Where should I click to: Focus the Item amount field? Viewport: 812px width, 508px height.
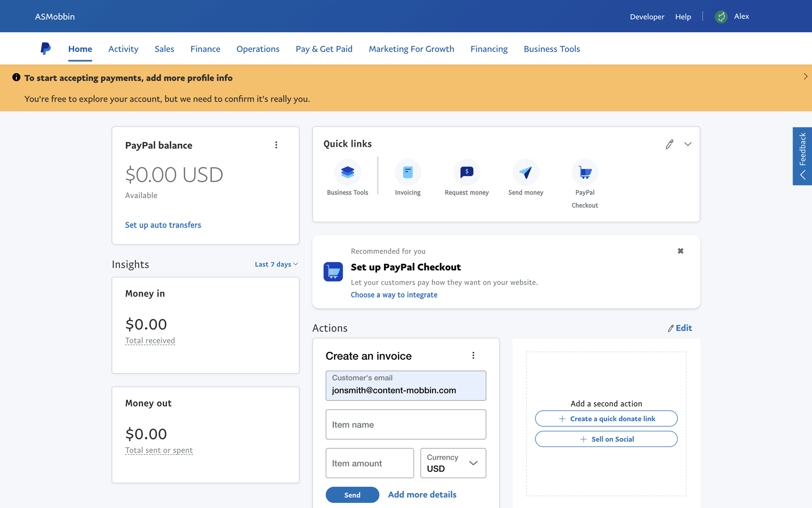click(x=370, y=463)
